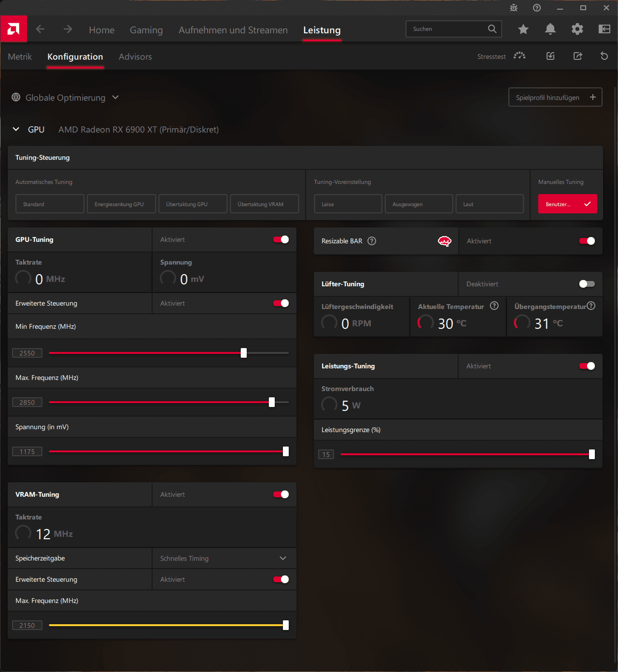Click VRAM Max. Frequenz value box 2150
618x672 pixels.
[x=27, y=625]
